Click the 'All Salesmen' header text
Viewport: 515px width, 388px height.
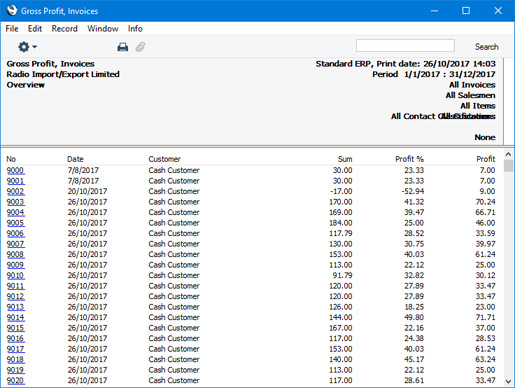(x=470, y=95)
